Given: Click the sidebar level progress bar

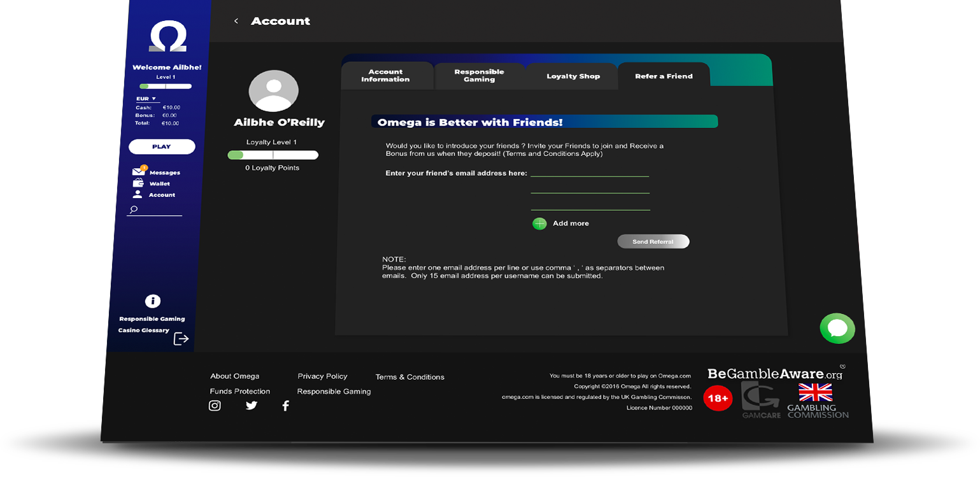Looking at the screenshot, I should point(166,86).
